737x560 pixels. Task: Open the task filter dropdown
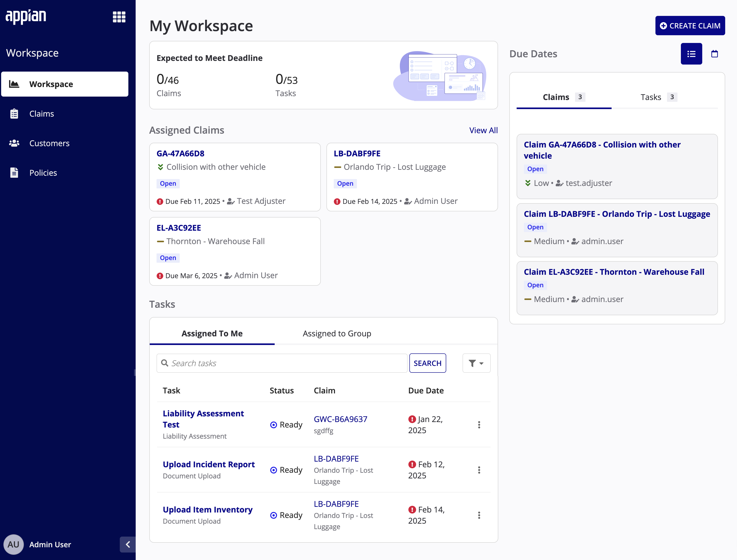click(476, 363)
